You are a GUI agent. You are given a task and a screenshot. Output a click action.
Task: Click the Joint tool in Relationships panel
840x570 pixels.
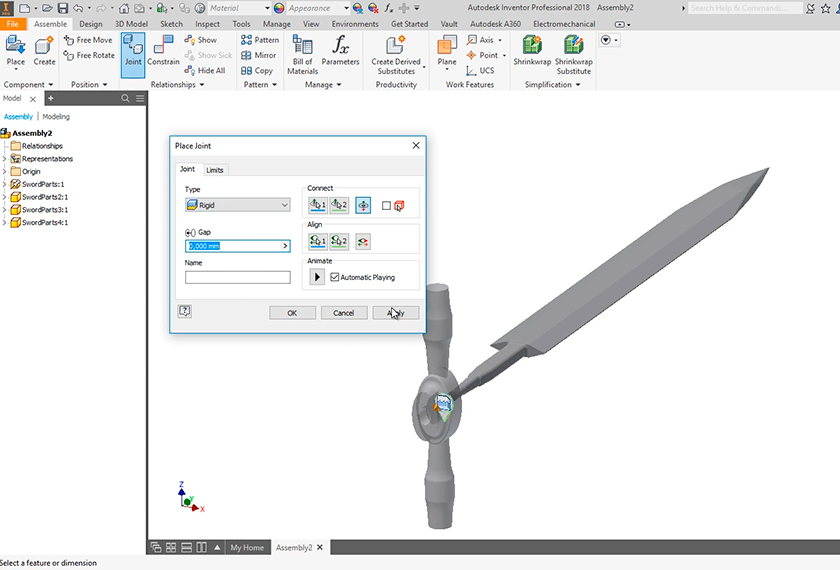[133, 54]
